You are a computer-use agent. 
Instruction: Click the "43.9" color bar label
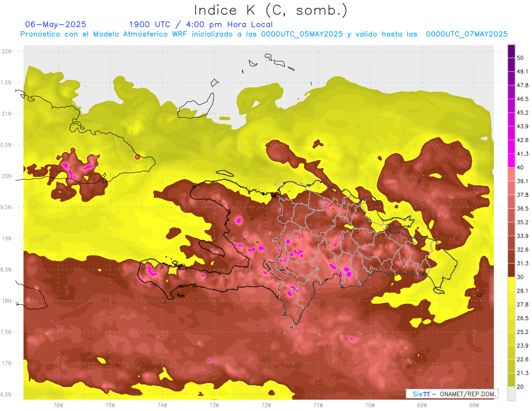[x=523, y=126]
